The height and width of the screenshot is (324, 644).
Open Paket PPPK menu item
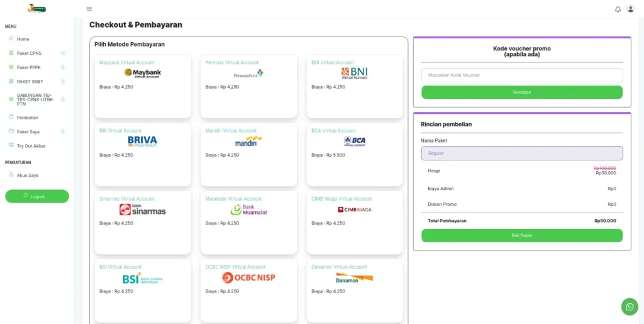[x=29, y=67]
